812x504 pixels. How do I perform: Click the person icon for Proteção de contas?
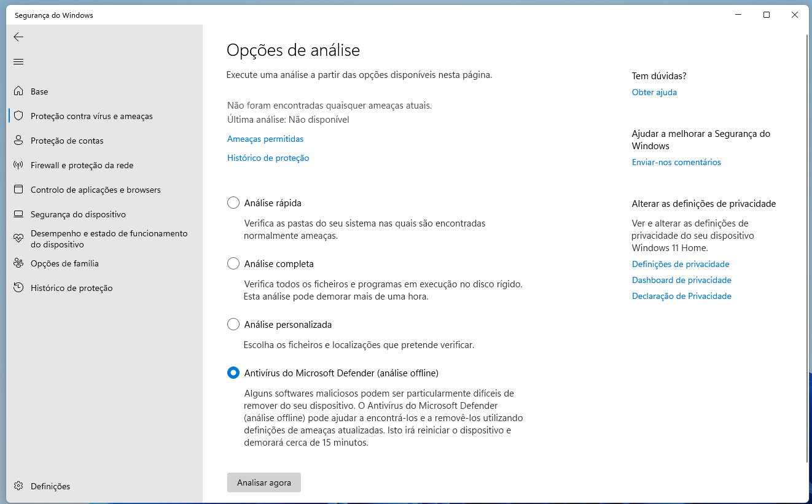(x=18, y=141)
